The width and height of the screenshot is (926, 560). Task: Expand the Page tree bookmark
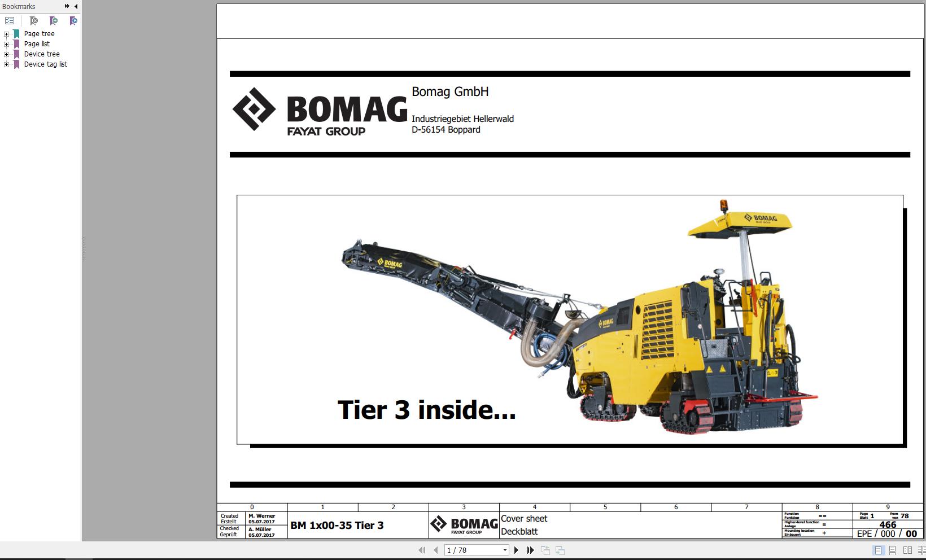click(6, 34)
